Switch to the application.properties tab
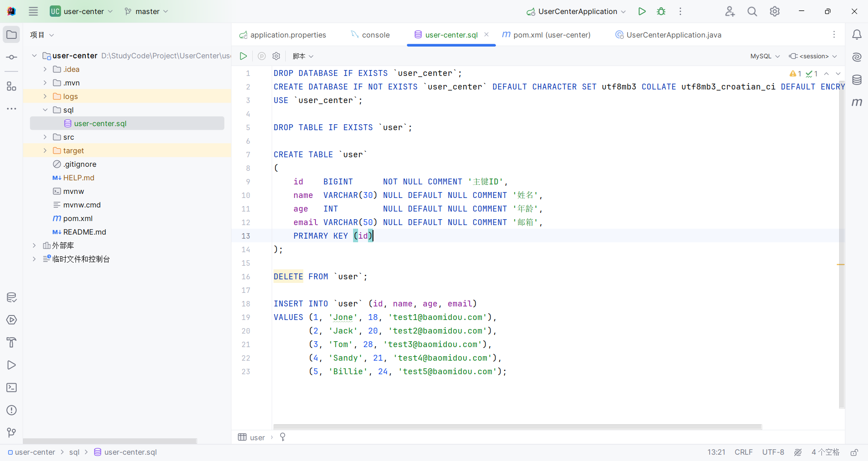This screenshot has height=461, width=868. pos(288,35)
